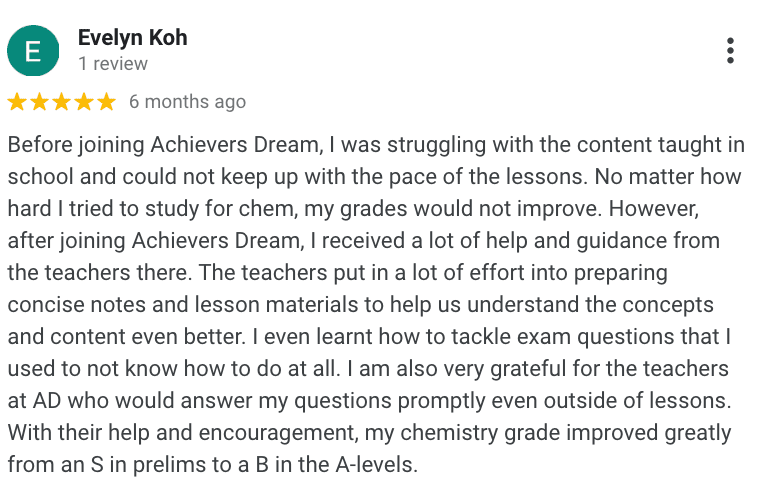Click the word "However" in the review
Screen dimensions: 772x478
(x=667, y=208)
